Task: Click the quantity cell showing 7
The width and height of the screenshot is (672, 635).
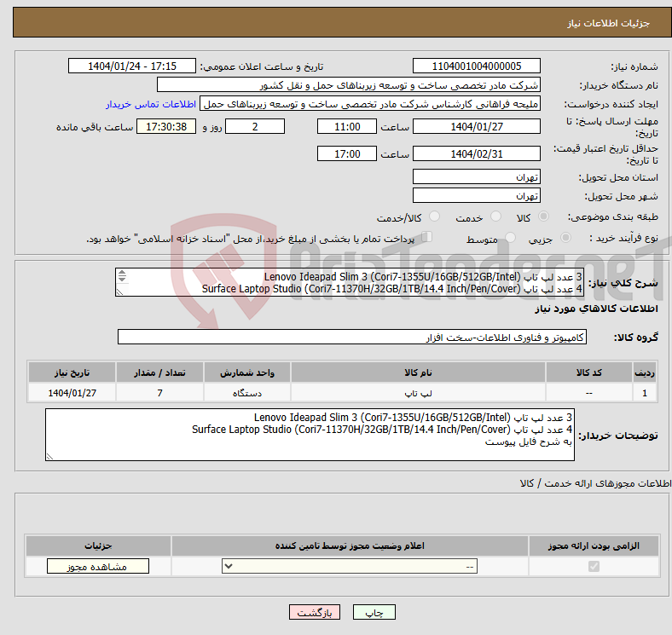Action: (x=159, y=392)
